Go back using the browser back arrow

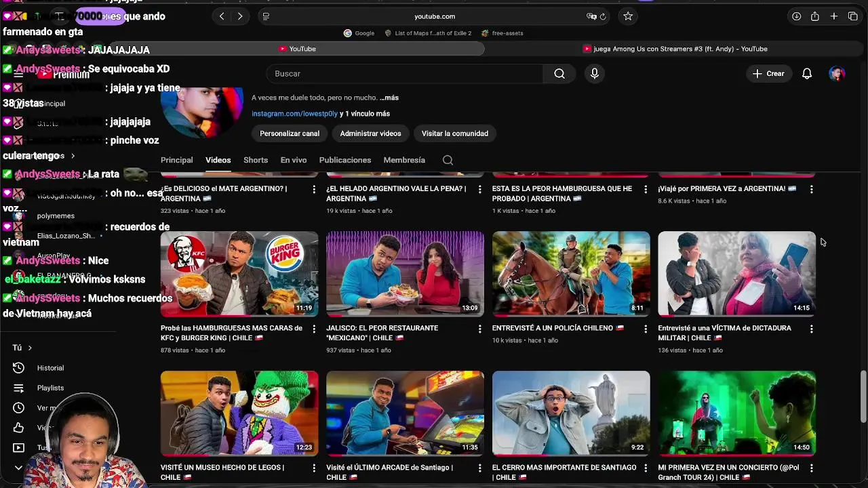click(x=222, y=16)
